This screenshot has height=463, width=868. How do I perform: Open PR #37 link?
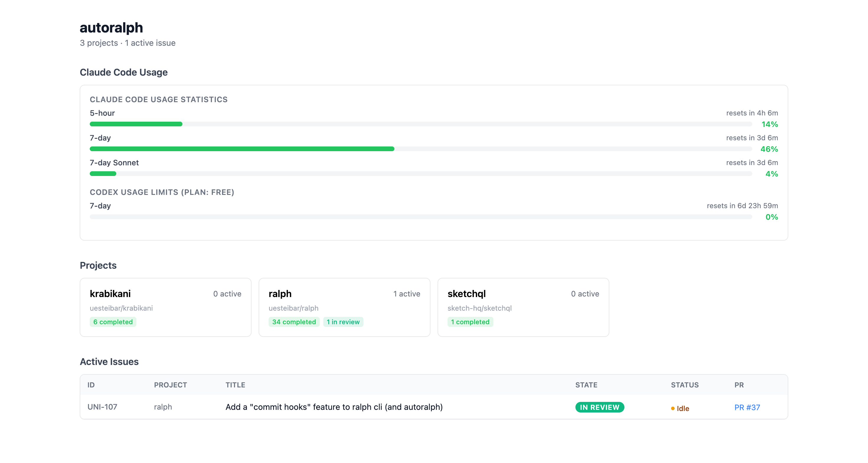tap(747, 407)
